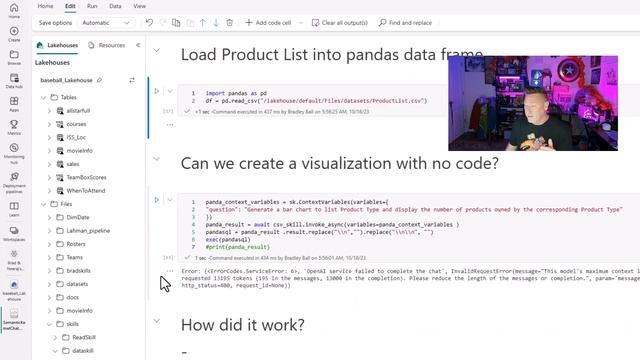The width and height of the screenshot is (640, 360).
Task: Delete cell with trash icon
Action: tap(229, 23)
